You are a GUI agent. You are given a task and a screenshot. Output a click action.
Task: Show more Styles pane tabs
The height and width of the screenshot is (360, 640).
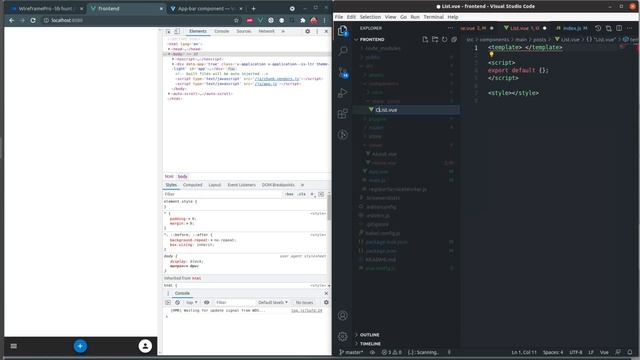[302, 185]
